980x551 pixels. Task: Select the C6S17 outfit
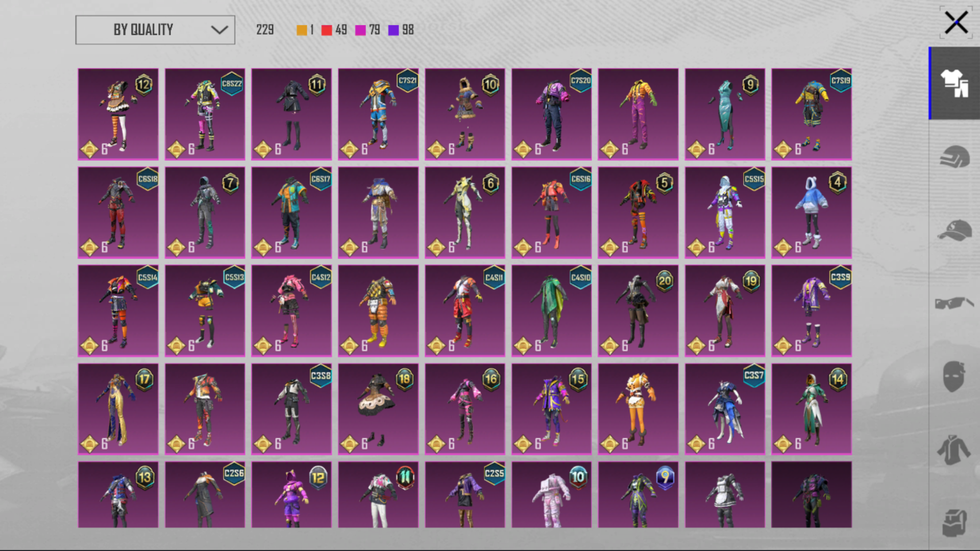point(291,213)
